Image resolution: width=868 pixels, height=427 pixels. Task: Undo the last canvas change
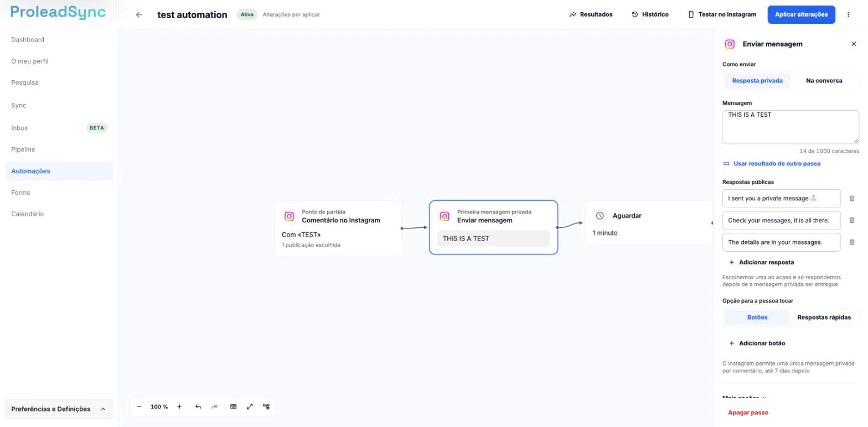pos(198,407)
